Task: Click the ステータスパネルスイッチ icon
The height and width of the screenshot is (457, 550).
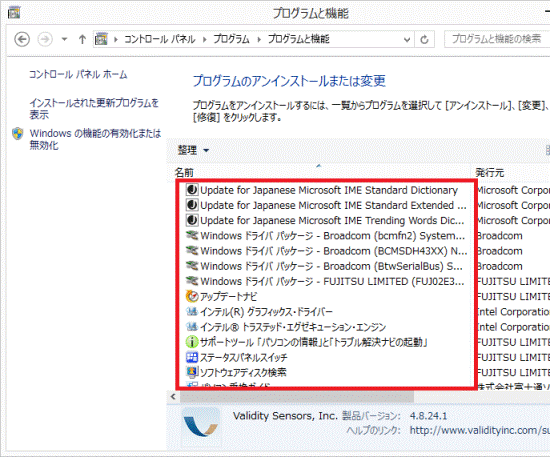Action: pos(192,358)
